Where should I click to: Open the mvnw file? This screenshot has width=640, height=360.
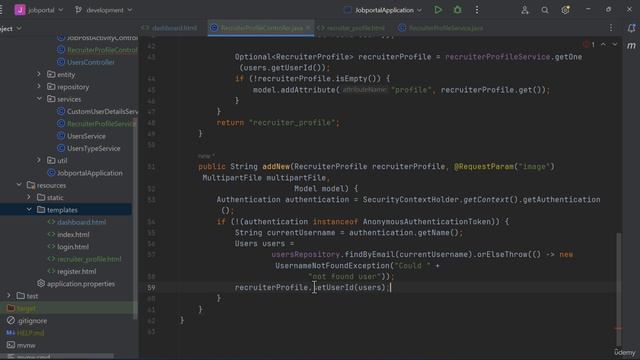[x=21, y=345]
